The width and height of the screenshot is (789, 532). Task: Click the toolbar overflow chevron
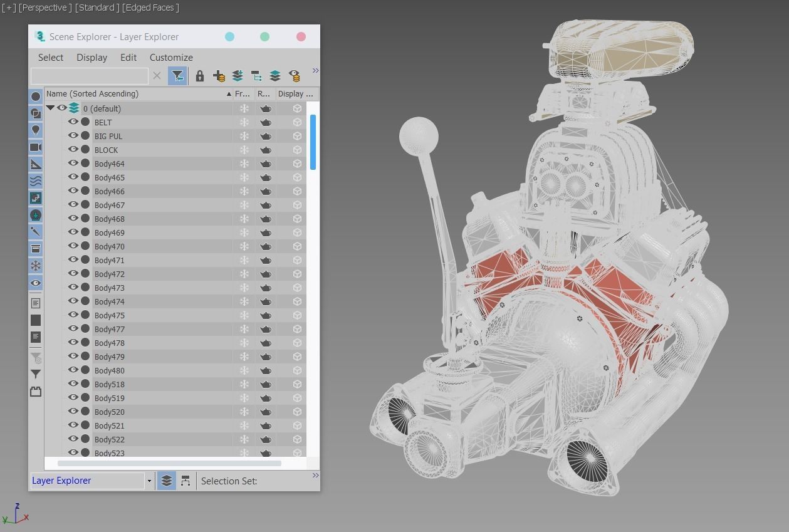point(315,70)
